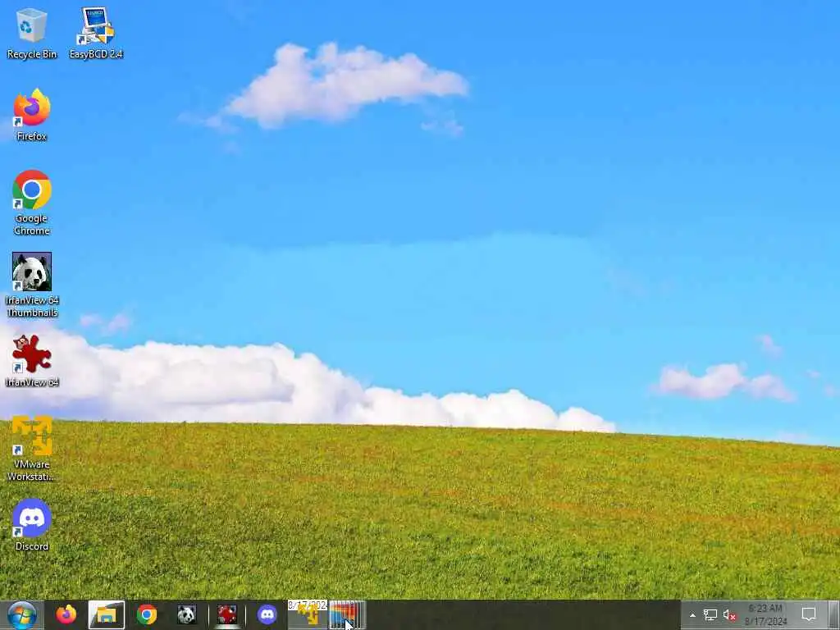Select the Discord desktop shortcut
Viewport: 840px width, 630px height.
32,525
